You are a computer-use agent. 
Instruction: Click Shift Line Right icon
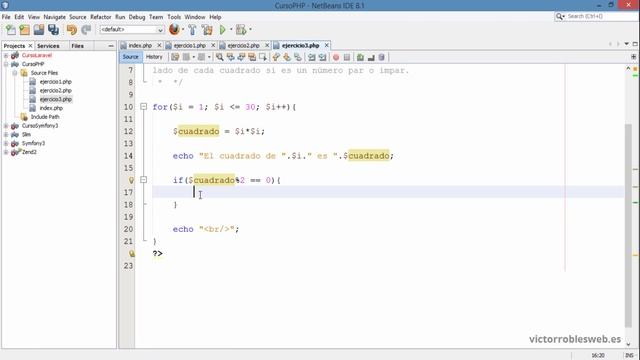322,57
